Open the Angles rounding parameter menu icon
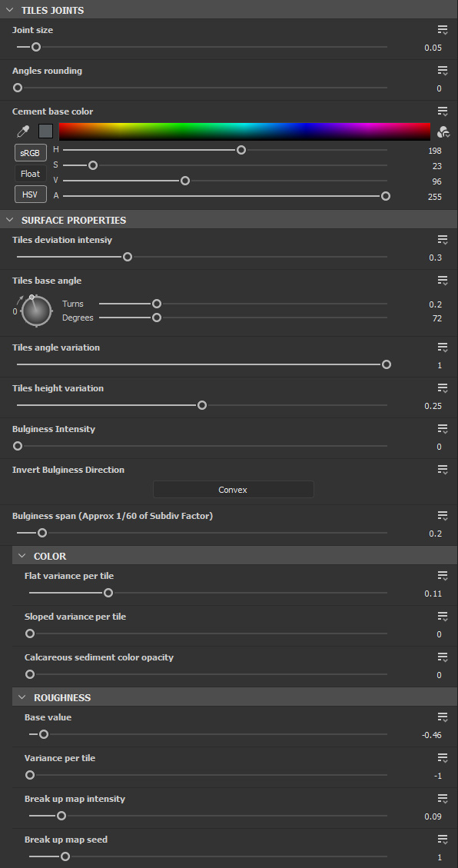 click(443, 71)
